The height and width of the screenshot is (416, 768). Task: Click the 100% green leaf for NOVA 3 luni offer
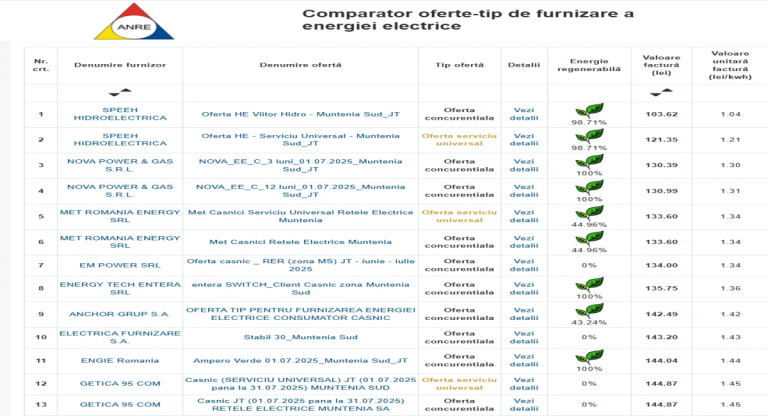(589, 162)
